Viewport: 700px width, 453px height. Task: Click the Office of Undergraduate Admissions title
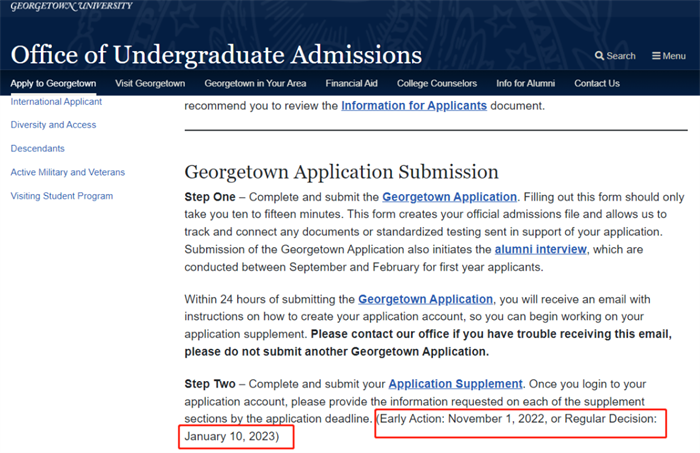216,55
